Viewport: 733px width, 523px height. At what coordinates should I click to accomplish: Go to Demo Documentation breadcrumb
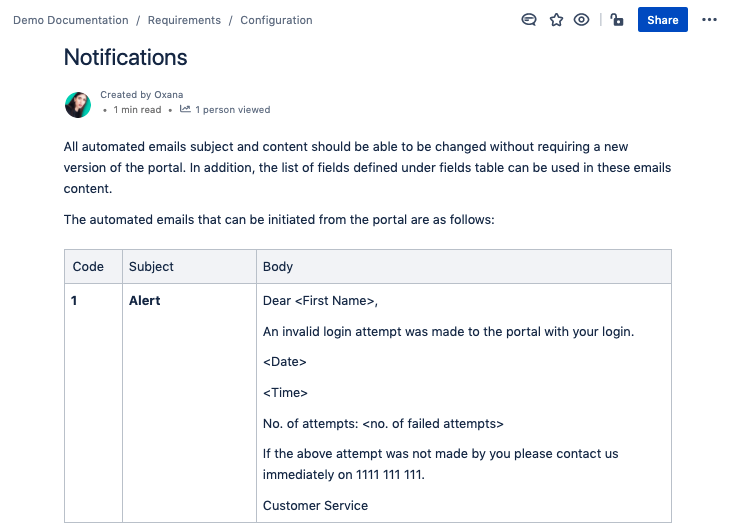[x=71, y=20]
